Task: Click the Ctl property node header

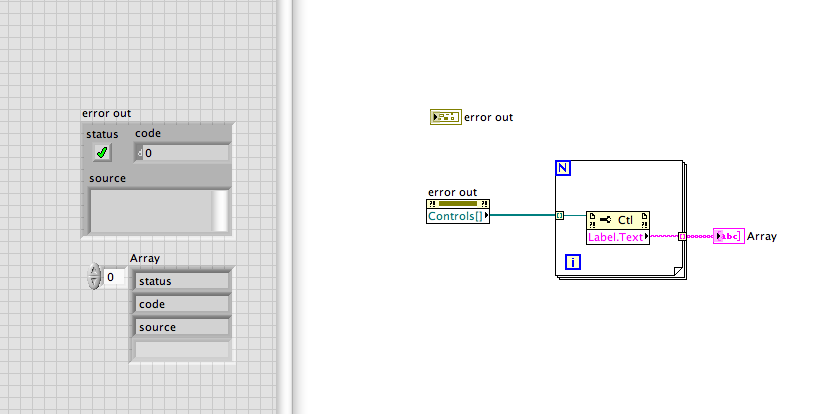Action: pos(618,220)
